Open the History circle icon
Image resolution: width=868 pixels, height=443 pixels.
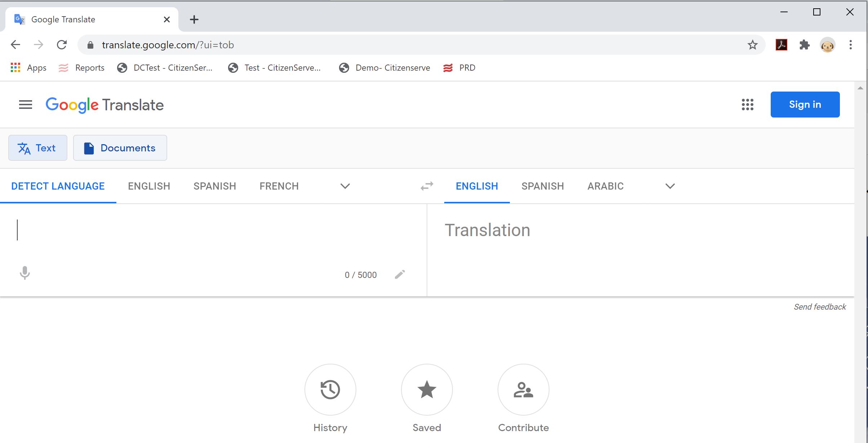point(330,390)
